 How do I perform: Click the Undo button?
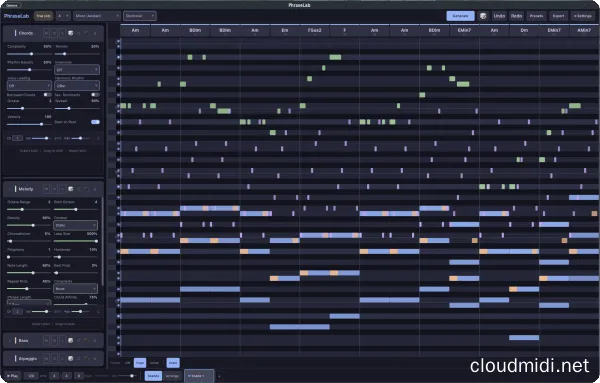(x=499, y=16)
